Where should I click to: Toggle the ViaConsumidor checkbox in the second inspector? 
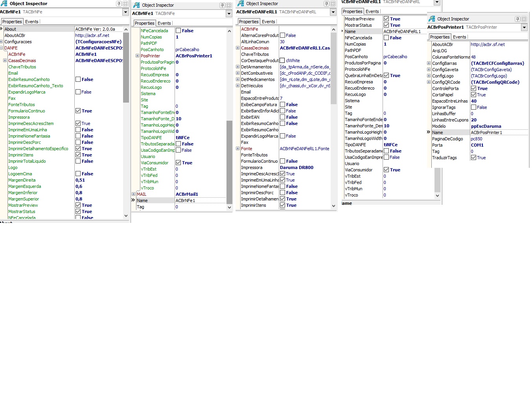[x=179, y=163]
